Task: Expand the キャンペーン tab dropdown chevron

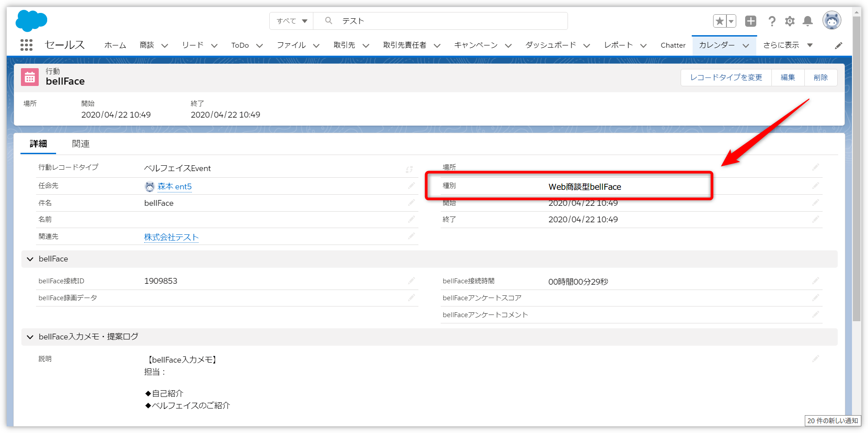Action: click(x=508, y=45)
